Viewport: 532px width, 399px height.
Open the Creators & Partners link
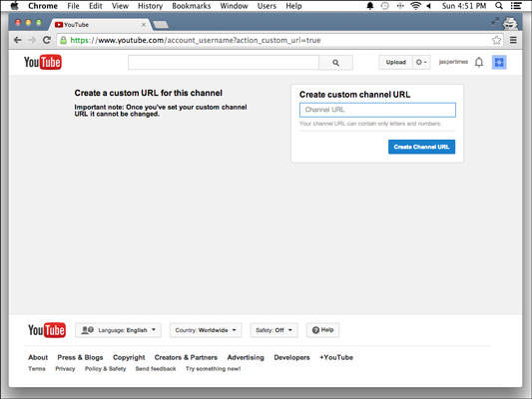pos(186,357)
